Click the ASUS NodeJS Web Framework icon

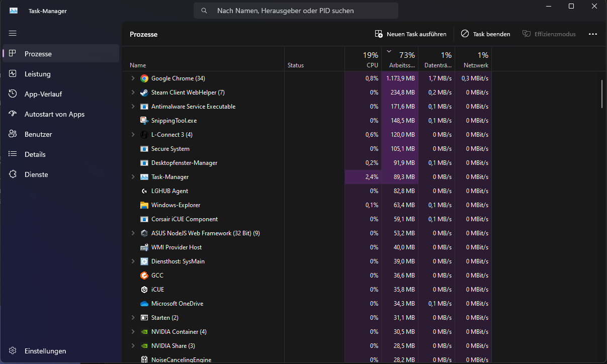tap(144, 233)
